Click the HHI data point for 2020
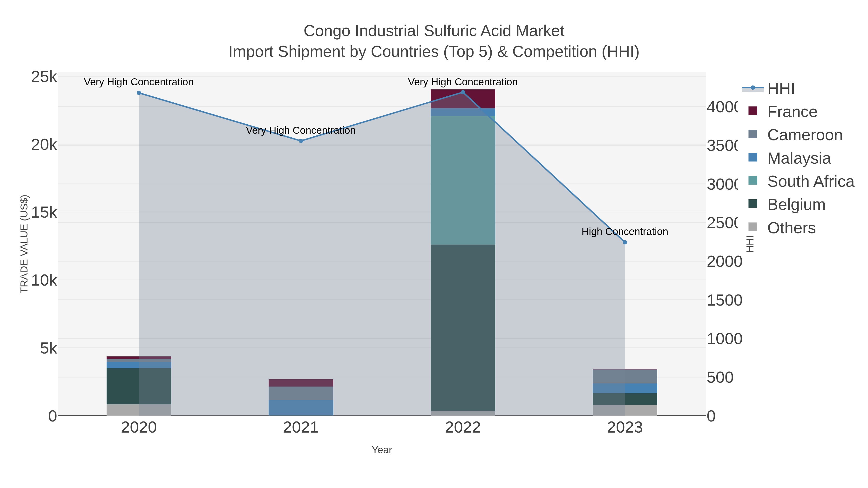Viewport: 868px width, 488px height. click(x=139, y=93)
